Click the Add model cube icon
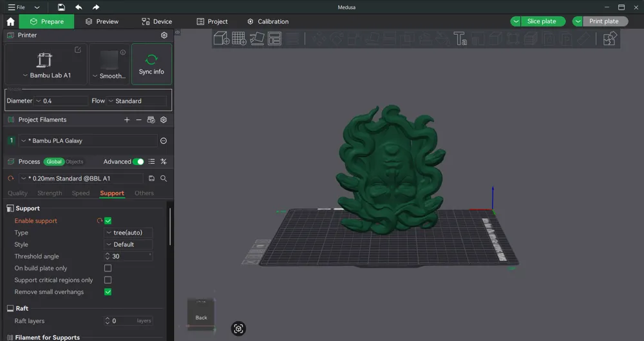The image size is (644, 341). [x=222, y=38]
